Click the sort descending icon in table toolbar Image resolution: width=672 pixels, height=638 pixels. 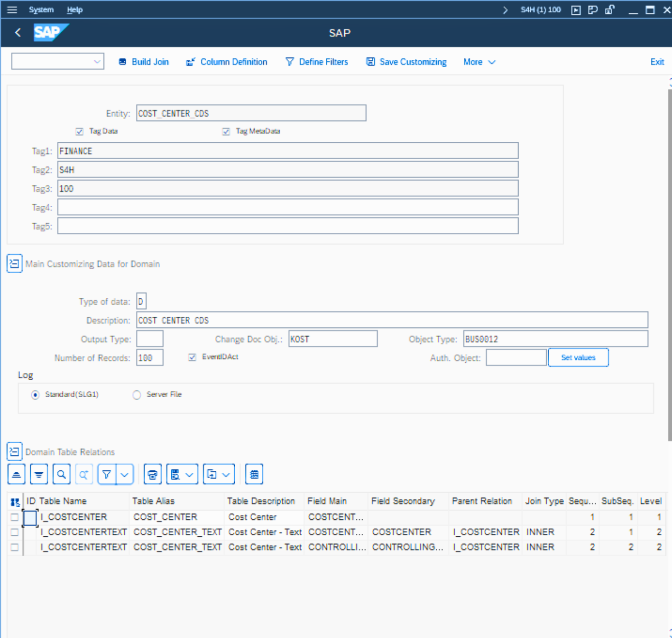click(x=39, y=475)
